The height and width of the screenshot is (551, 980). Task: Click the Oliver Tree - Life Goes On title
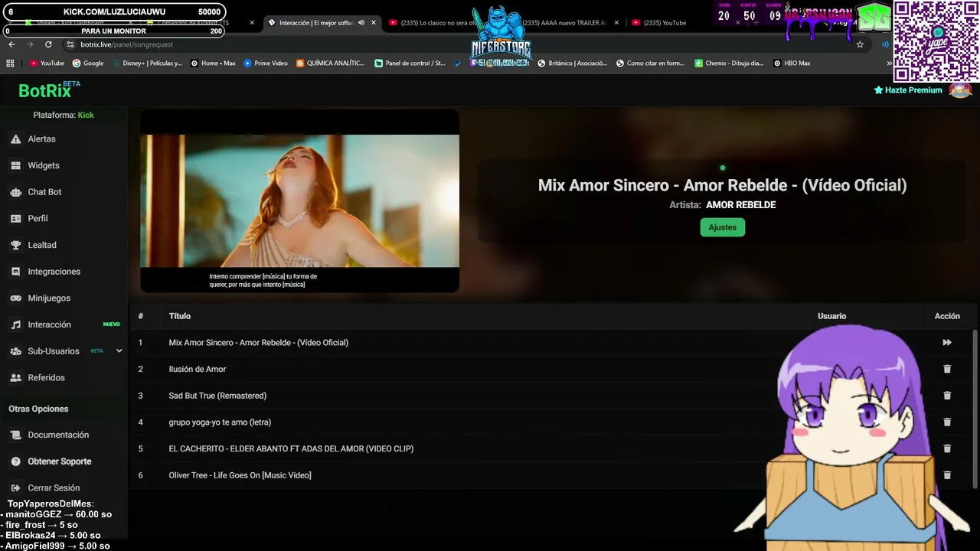coord(240,475)
